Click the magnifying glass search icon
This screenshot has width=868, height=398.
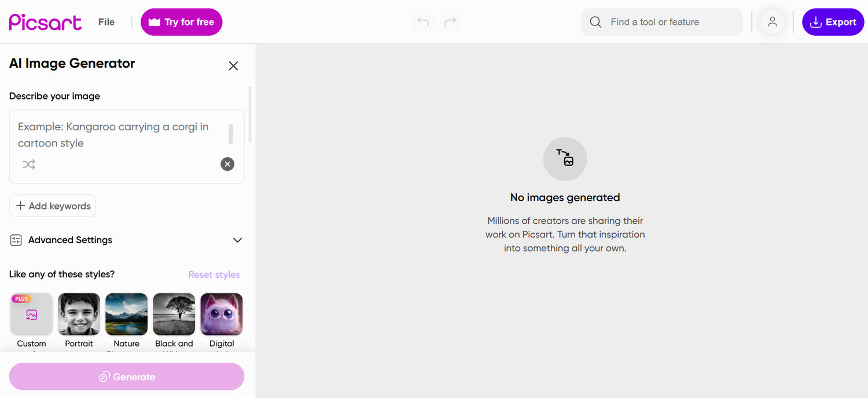point(595,22)
